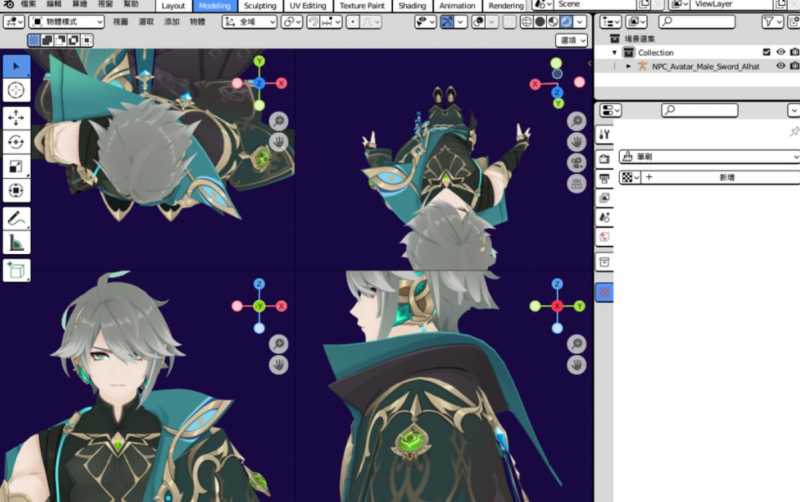
Task: Set selection mode to subtract selection
Action: tap(60, 40)
